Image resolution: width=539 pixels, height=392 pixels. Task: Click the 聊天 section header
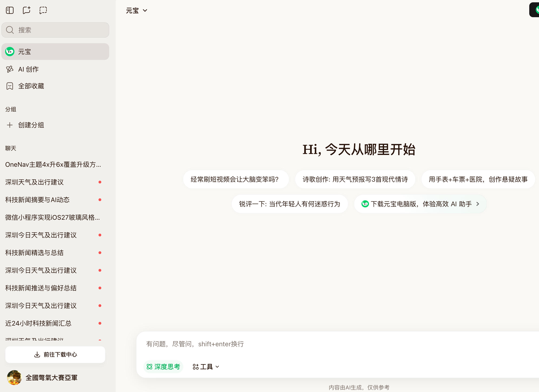click(11, 148)
